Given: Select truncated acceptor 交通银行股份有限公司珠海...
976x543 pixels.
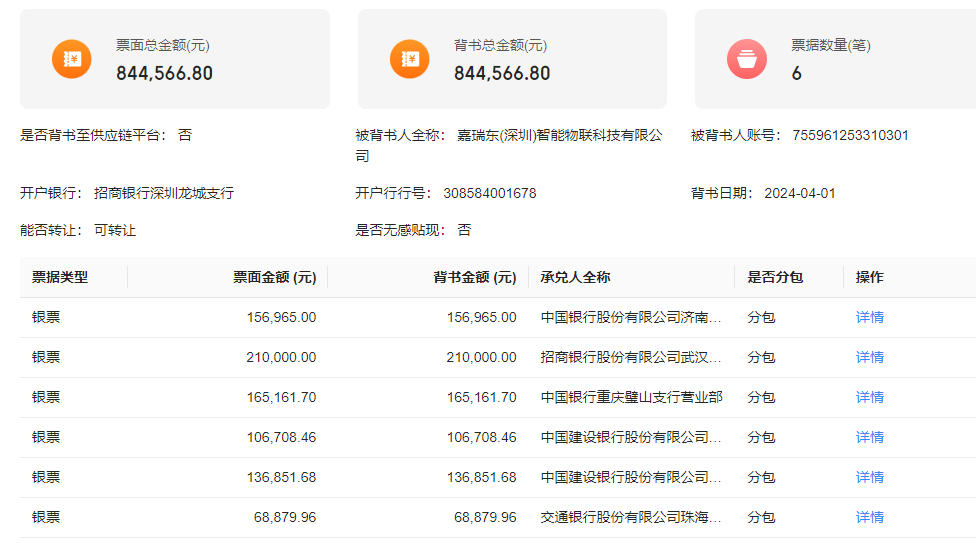Looking at the screenshot, I should pyautogui.click(x=631, y=517).
